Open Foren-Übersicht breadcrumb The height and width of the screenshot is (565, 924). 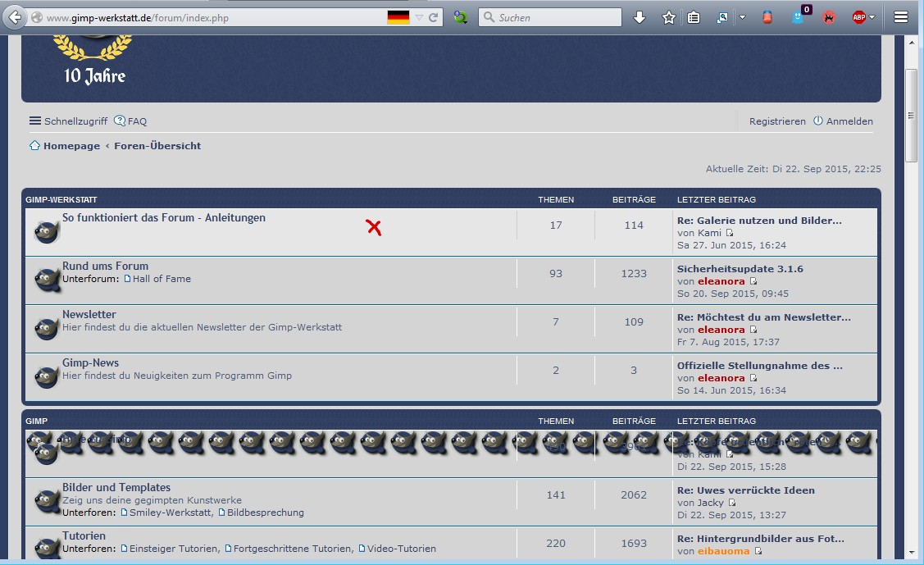tap(157, 145)
